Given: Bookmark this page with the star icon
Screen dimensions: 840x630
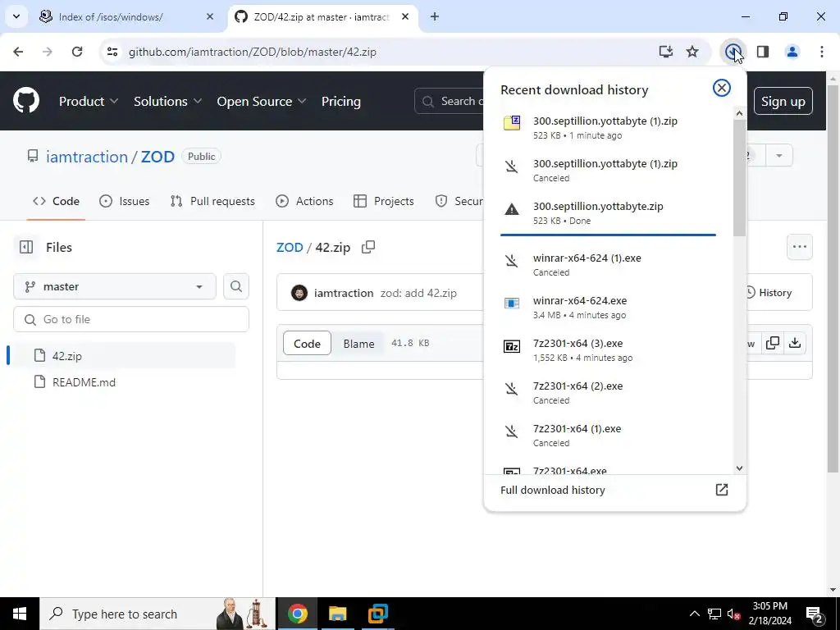Looking at the screenshot, I should pos(692,52).
